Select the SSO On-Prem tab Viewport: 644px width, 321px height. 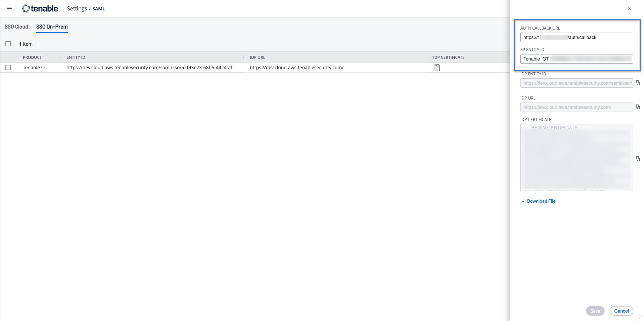coord(52,27)
